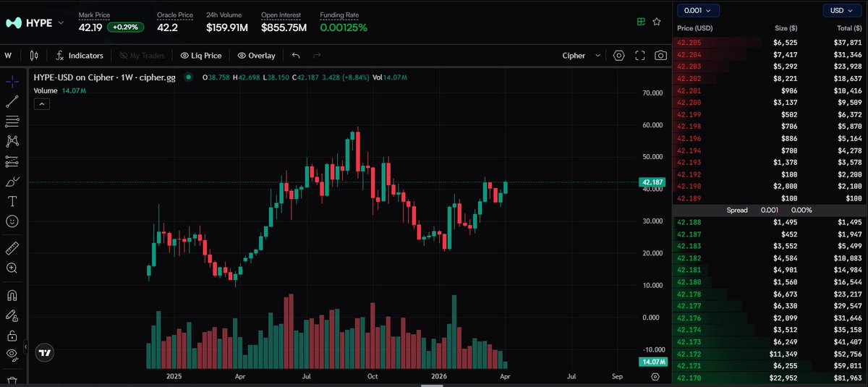Click the green layout grid icon
This screenshot has height=387, width=868.
coord(640,22)
